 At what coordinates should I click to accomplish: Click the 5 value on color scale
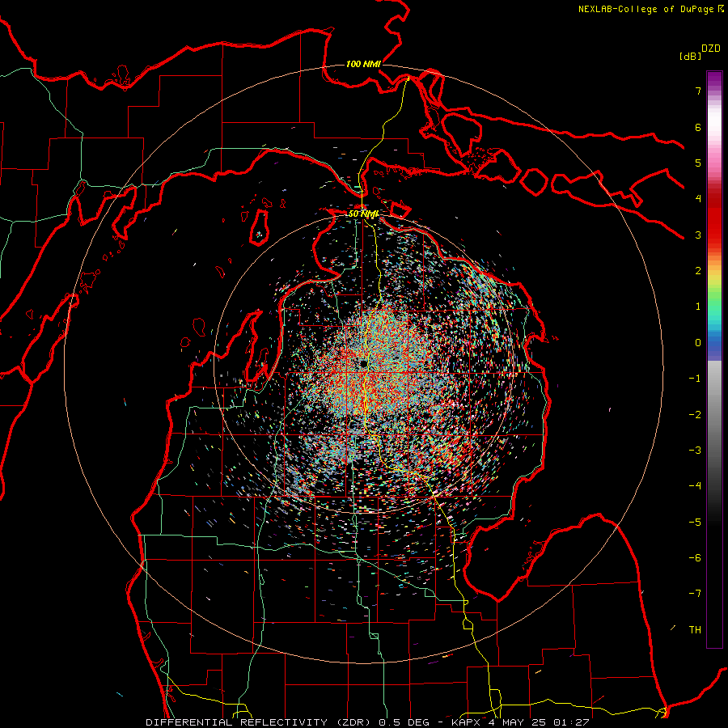tap(698, 163)
